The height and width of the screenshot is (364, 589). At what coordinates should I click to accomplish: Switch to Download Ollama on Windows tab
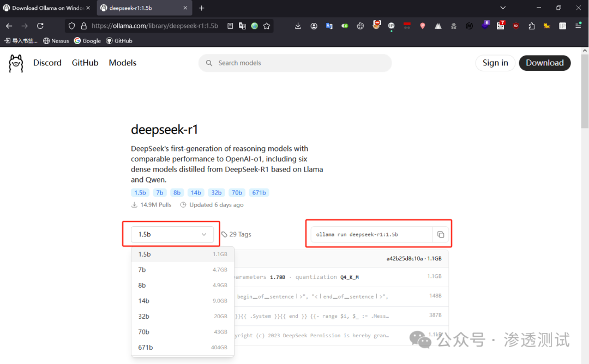pos(47,8)
